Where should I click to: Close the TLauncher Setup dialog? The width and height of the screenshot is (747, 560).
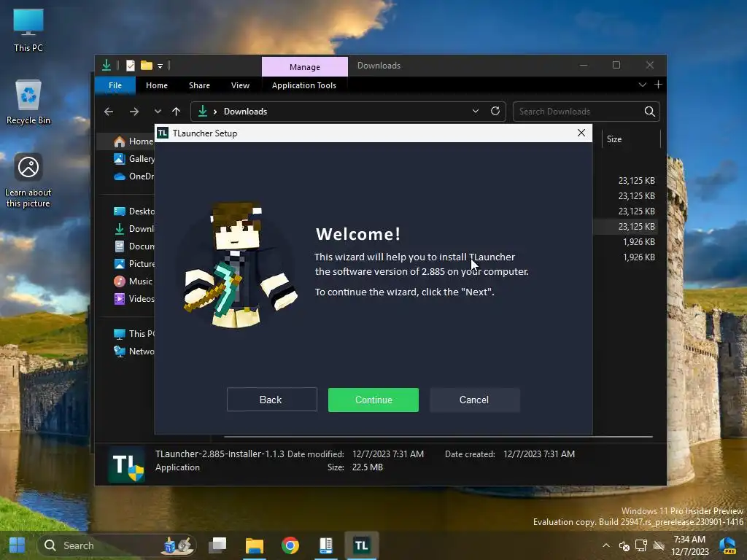(x=581, y=133)
